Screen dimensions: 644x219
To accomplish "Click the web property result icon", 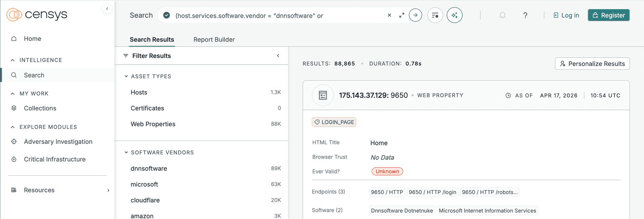I will click(x=323, y=95).
